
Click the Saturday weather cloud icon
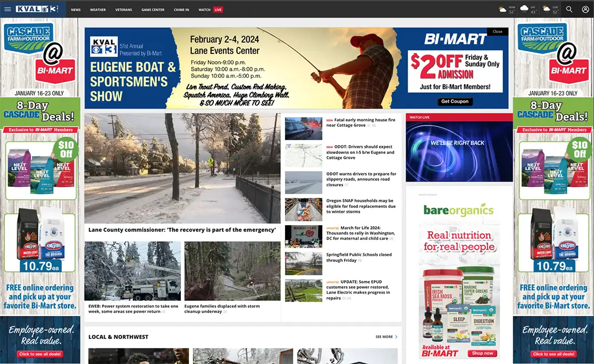524,8
